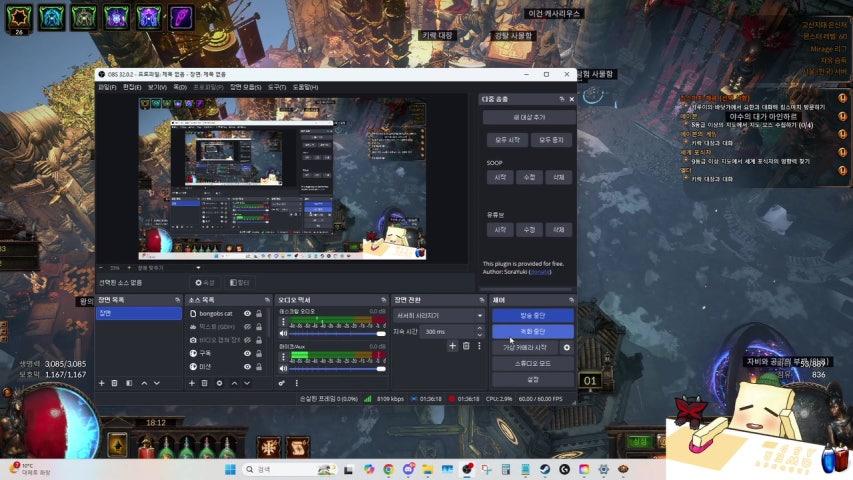
Task: Adjust the desktop audio volume slider
Action: pos(337,333)
